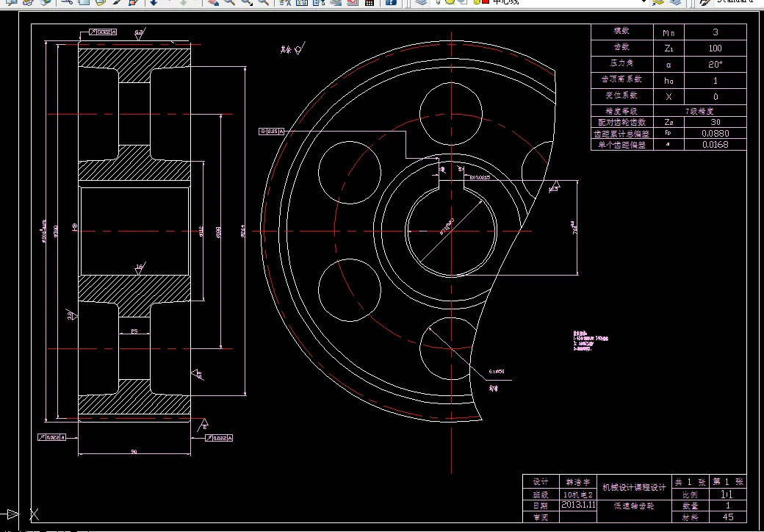The height and width of the screenshot is (532, 764).
Task: Click the Text Style brush icon
Action: [704, 2]
